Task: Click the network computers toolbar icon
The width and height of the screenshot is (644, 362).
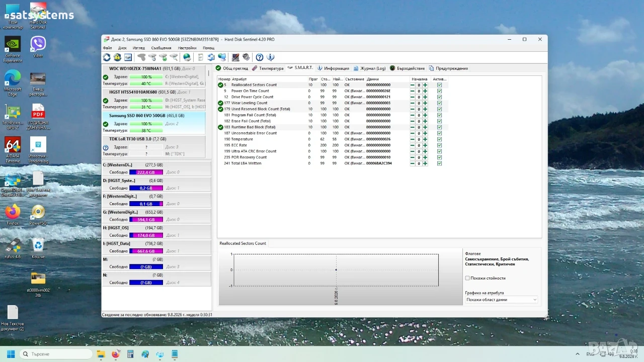Action: pos(222,57)
